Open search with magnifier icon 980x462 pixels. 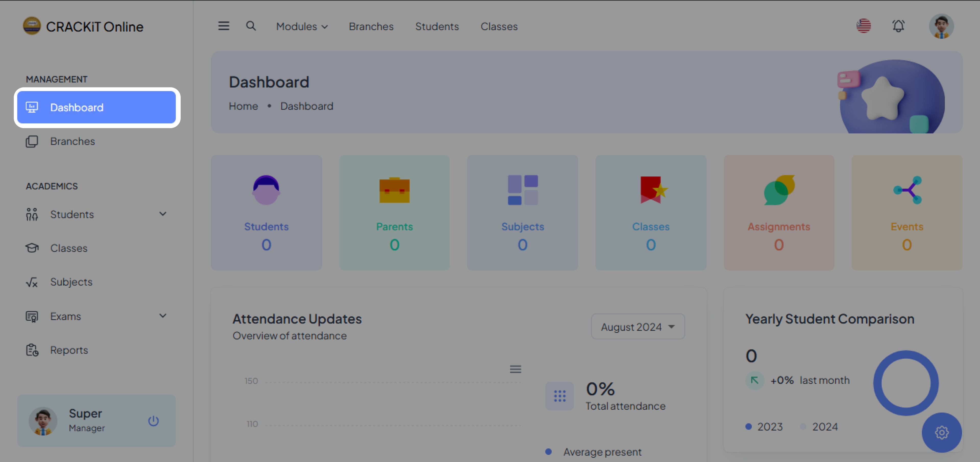tap(251, 26)
